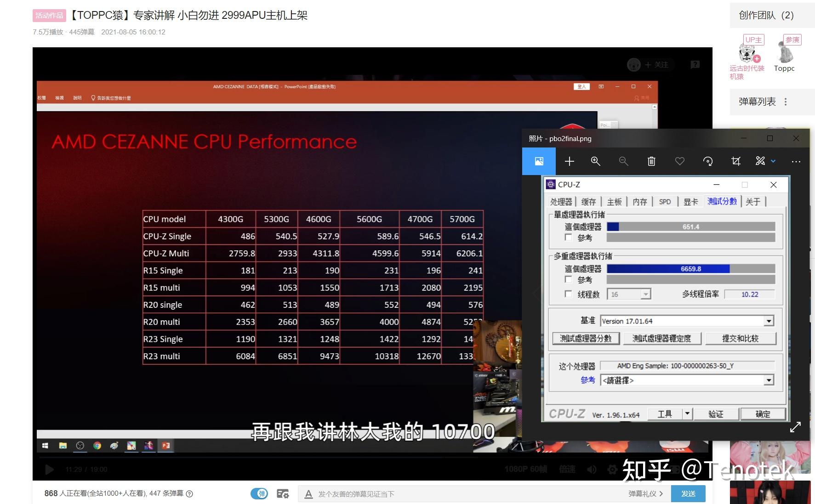Switch to the 缓存 tab in CPU-Z
Screen dimensions: 815x504
tap(588, 201)
